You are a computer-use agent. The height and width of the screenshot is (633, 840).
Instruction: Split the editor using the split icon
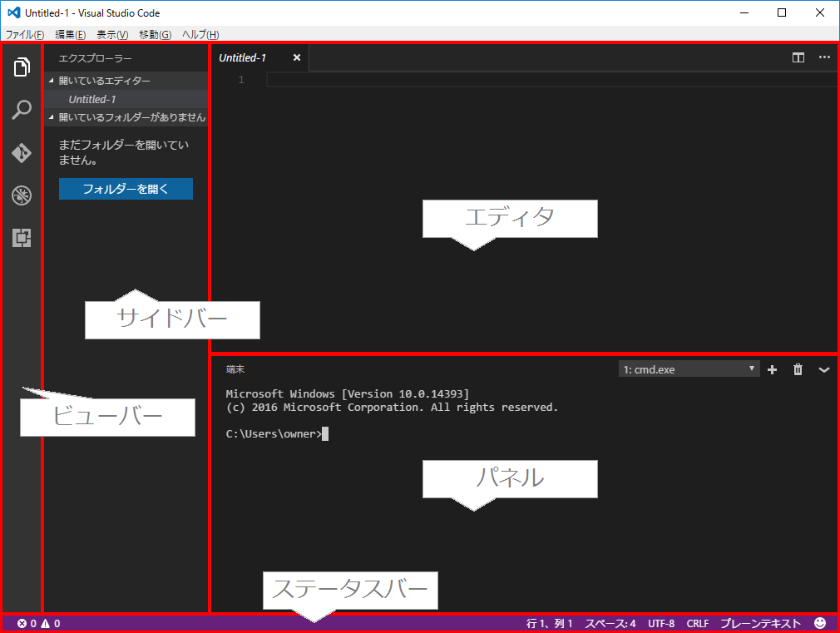(x=798, y=57)
